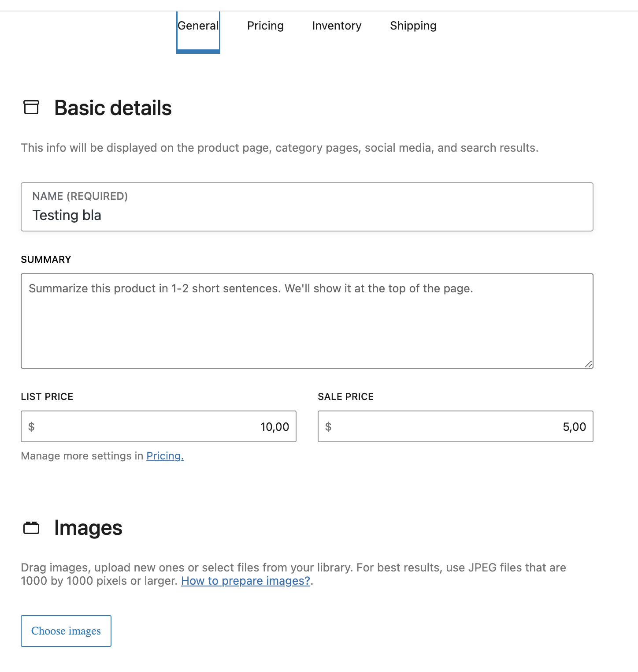Click the How to prepare images link
The image size is (638, 672).
tap(245, 581)
